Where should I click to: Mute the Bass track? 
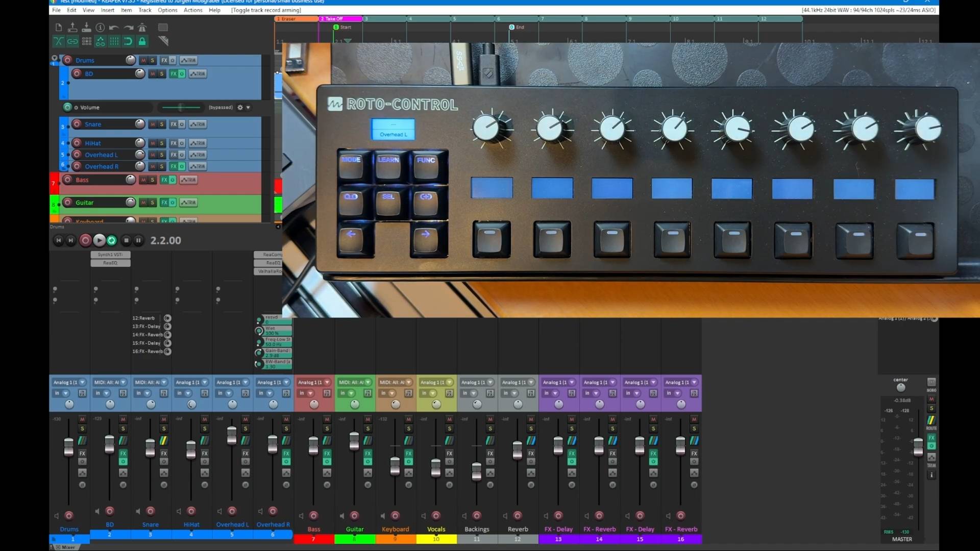pyautogui.click(x=143, y=180)
